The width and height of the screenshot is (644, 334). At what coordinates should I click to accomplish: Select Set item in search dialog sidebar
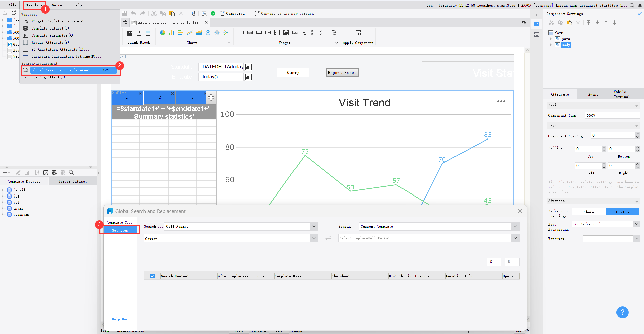pyautogui.click(x=120, y=230)
